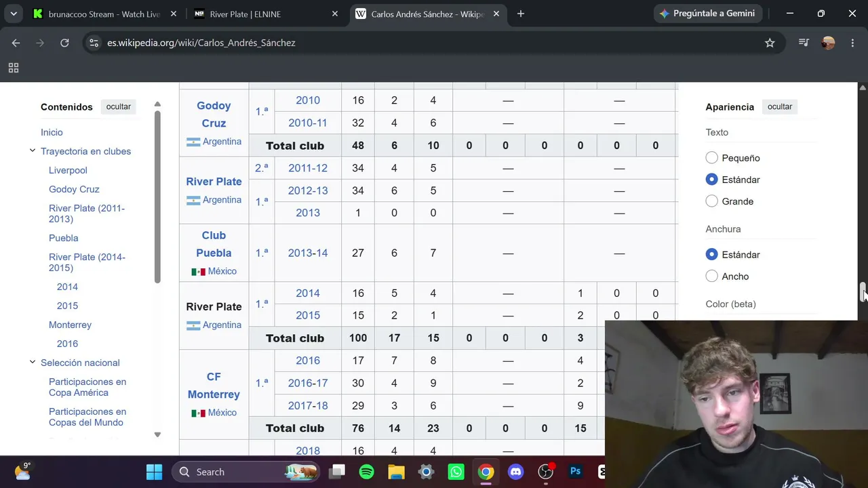Open Participaciones en Copa América section

[87, 387]
